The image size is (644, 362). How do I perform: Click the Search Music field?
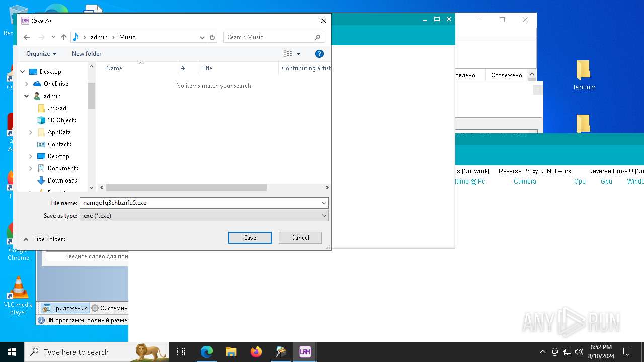pyautogui.click(x=274, y=37)
